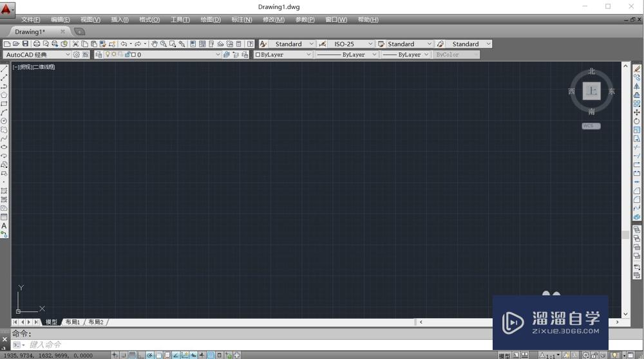
Task: Click the new drawing tab button
Action: [x=80, y=32]
